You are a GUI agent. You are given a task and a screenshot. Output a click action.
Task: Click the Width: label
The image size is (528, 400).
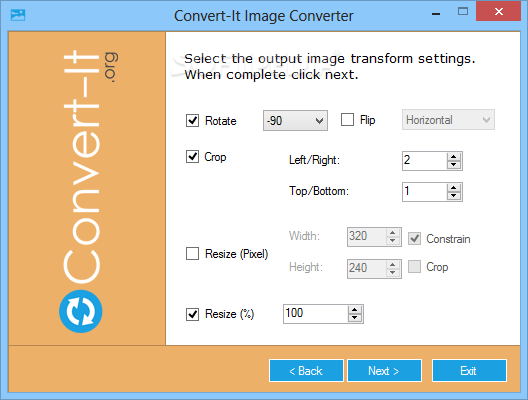pyautogui.click(x=304, y=236)
